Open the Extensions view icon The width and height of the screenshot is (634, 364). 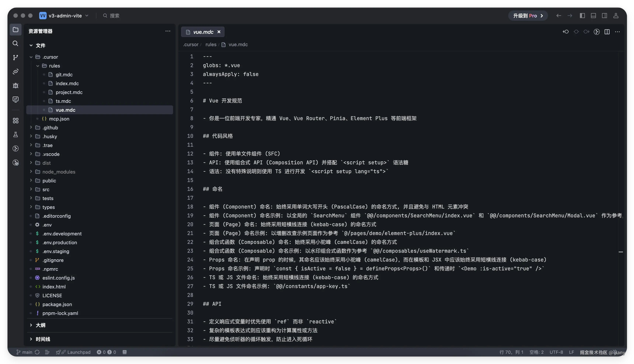(15, 121)
